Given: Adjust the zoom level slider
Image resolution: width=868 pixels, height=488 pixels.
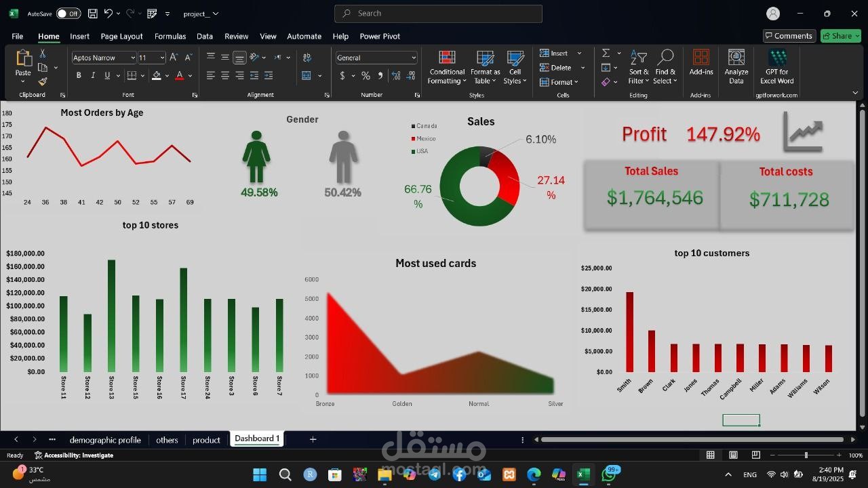Looking at the screenshot, I should click(806, 455).
